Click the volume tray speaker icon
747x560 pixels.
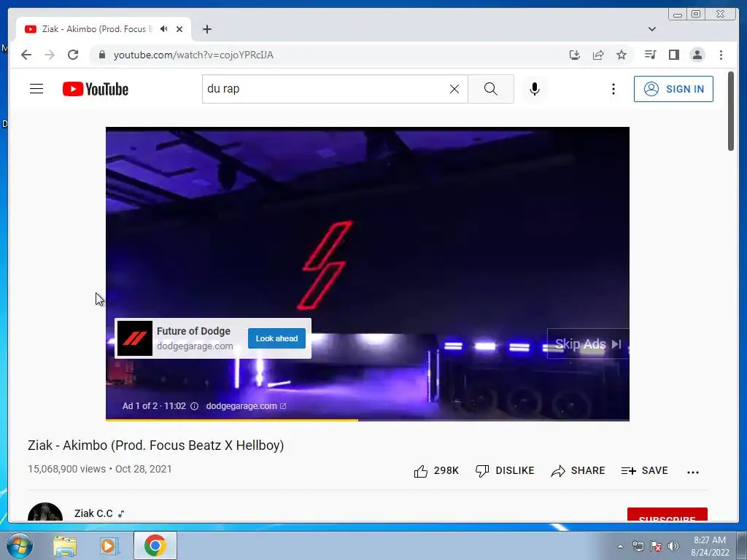coord(673,546)
